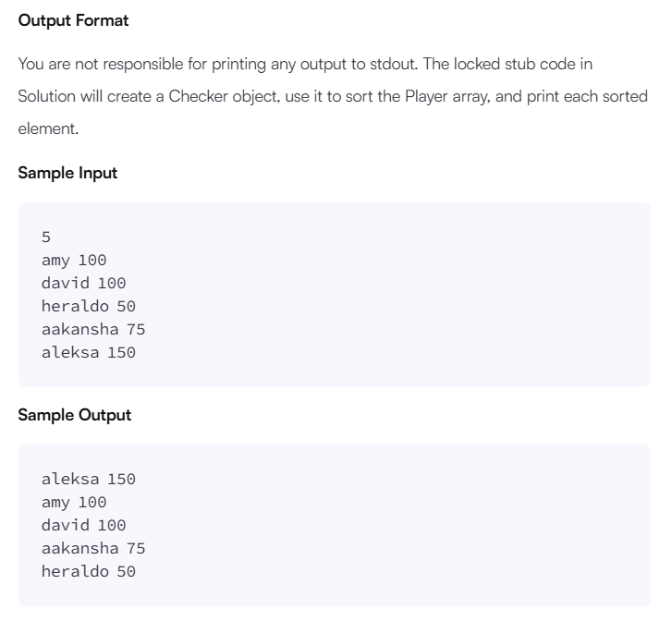This screenshot has height=621, width=672.
Task: Click the Sample Output heading
Action: click(75, 415)
